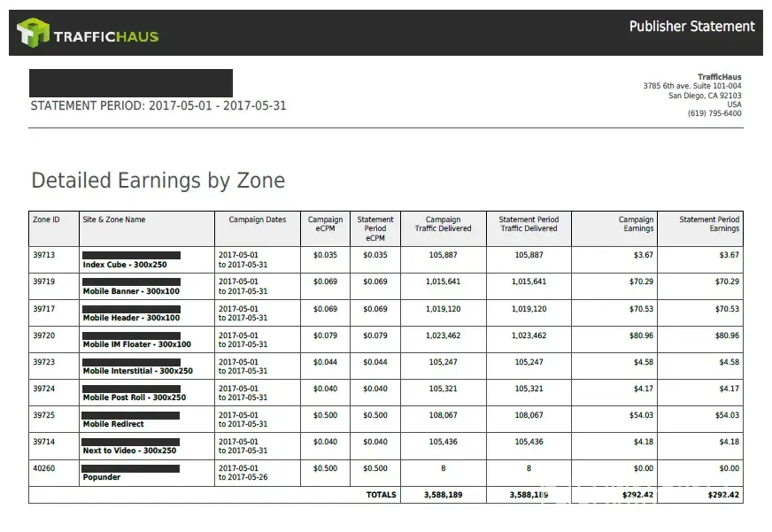The image size is (772, 532).
Task: Click the Campaign eCPM column header
Action: (325, 224)
